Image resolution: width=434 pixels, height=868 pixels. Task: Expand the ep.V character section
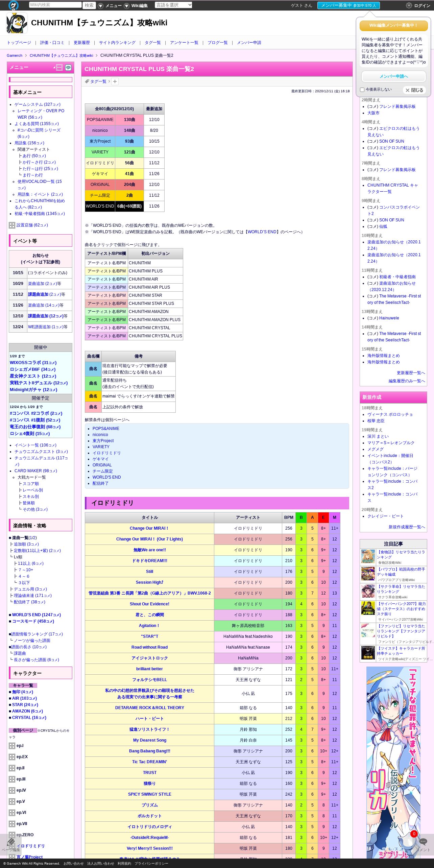click(12, 801)
